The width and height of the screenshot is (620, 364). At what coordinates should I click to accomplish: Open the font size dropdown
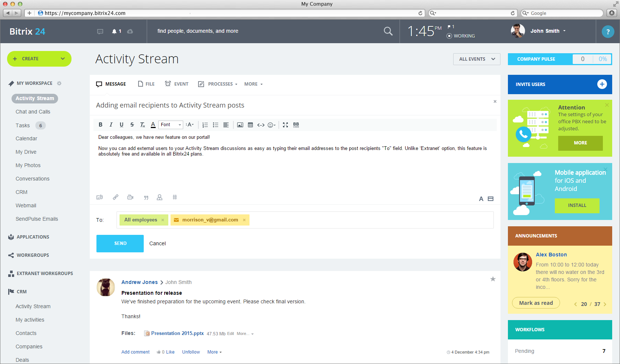point(190,125)
